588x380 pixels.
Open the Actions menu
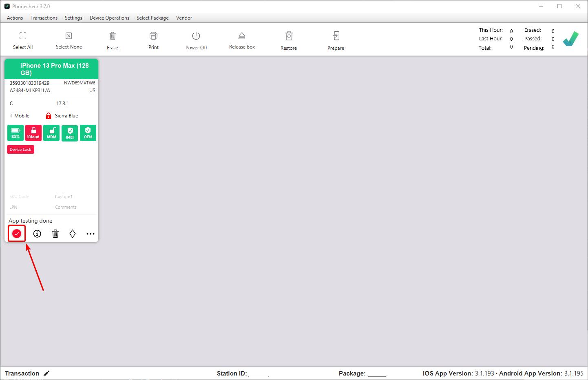click(x=15, y=18)
